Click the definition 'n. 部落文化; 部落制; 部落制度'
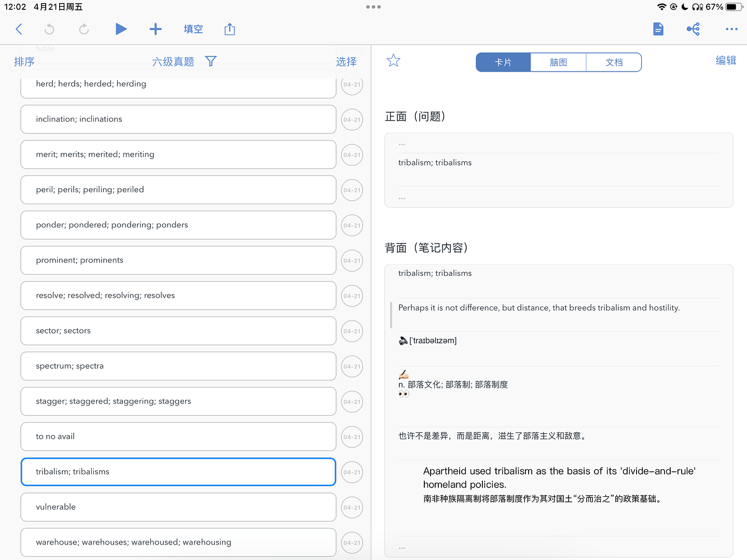Image resolution: width=747 pixels, height=560 pixels. click(453, 385)
